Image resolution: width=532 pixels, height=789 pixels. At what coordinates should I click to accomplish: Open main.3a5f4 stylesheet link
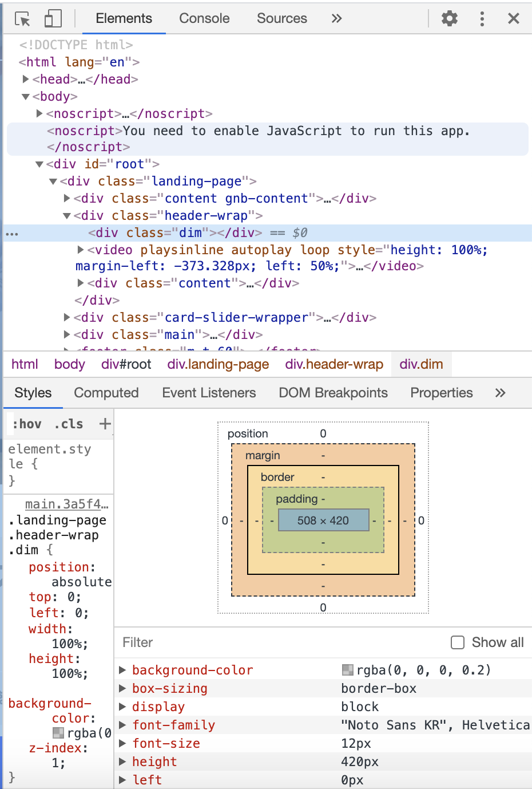66,504
